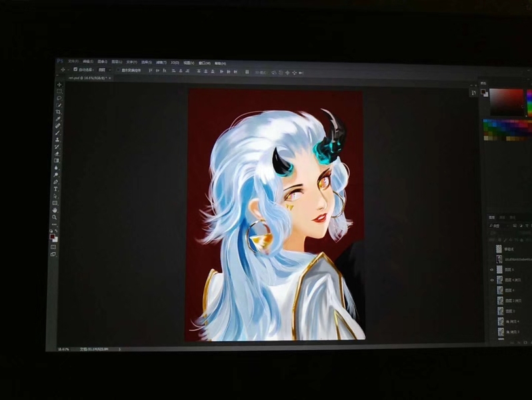This screenshot has width=532, height=400.
Task: Swap foreground and background colors arrow
Action: click(56, 231)
